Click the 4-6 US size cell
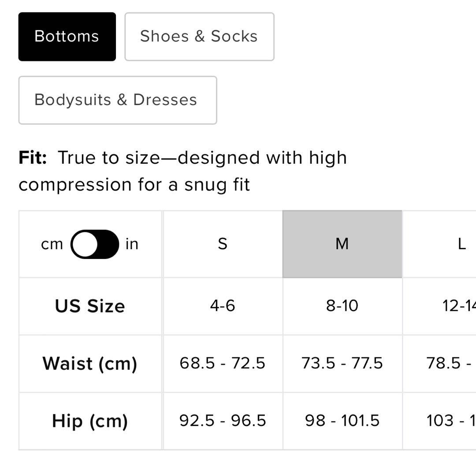This screenshot has height=472, width=476. [x=223, y=306]
